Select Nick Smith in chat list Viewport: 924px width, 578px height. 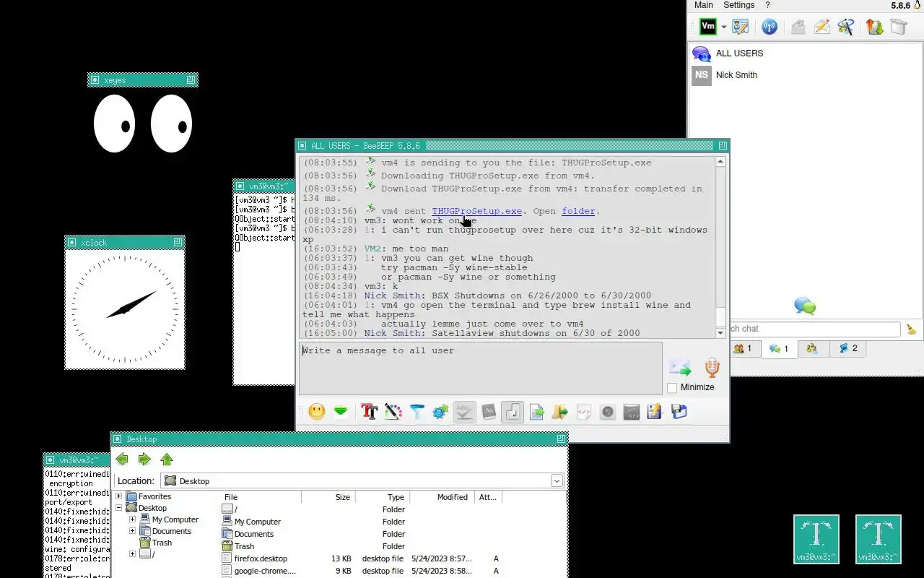coord(805,75)
